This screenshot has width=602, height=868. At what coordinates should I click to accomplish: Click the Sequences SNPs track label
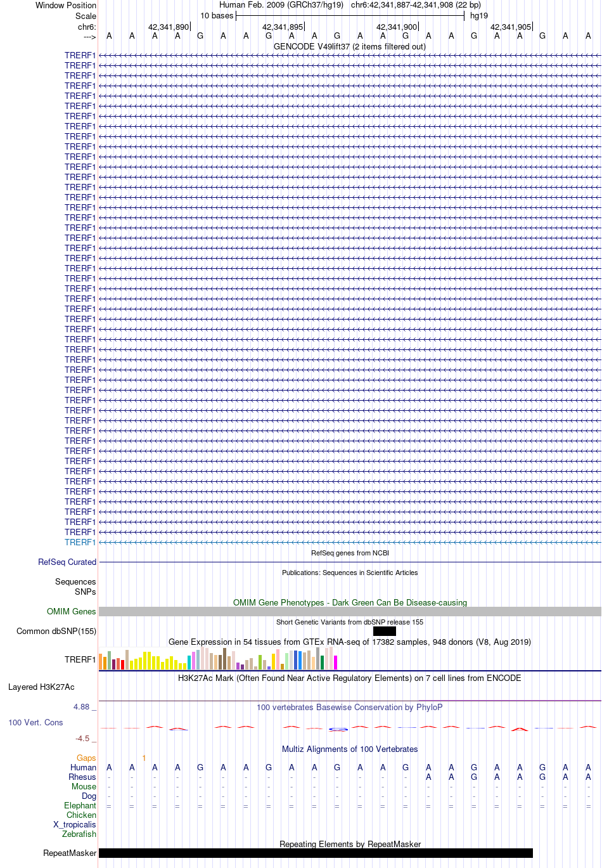pos(75,586)
